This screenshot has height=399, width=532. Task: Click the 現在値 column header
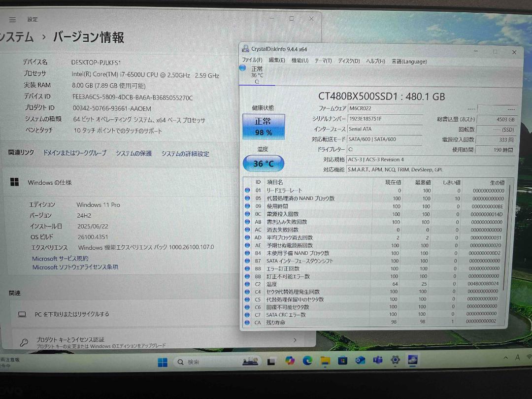tap(393, 182)
